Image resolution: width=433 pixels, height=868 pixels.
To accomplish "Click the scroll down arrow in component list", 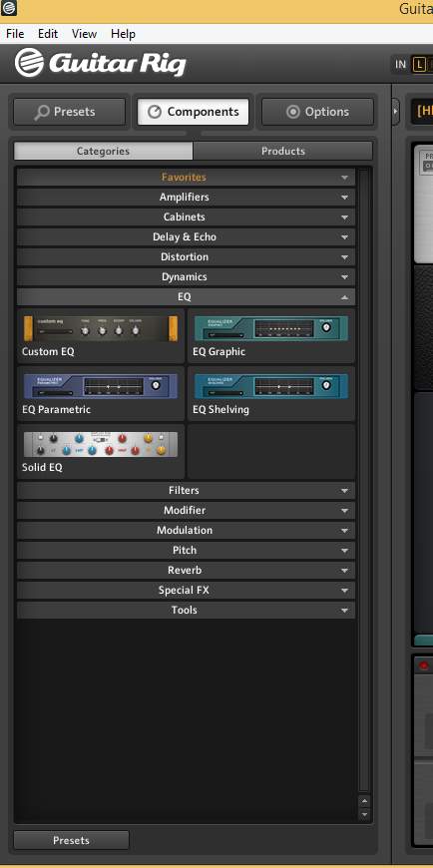I will [x=364, y=814].
